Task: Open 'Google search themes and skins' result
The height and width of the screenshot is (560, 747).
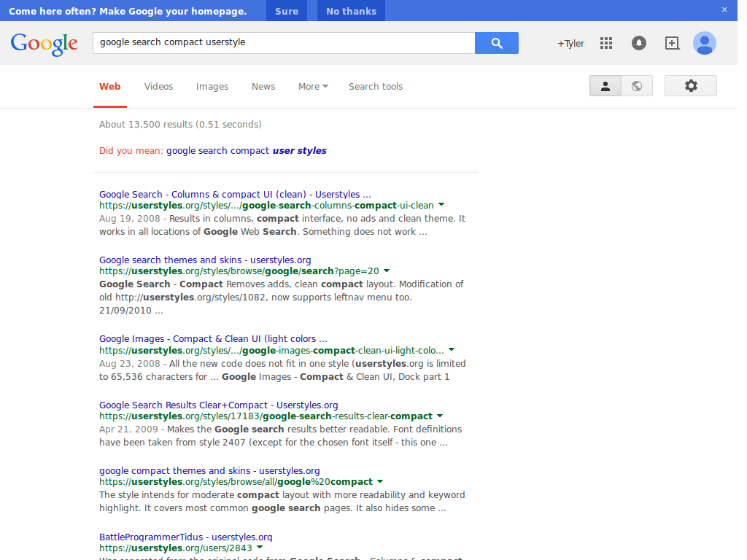Action: click(205, 260)
